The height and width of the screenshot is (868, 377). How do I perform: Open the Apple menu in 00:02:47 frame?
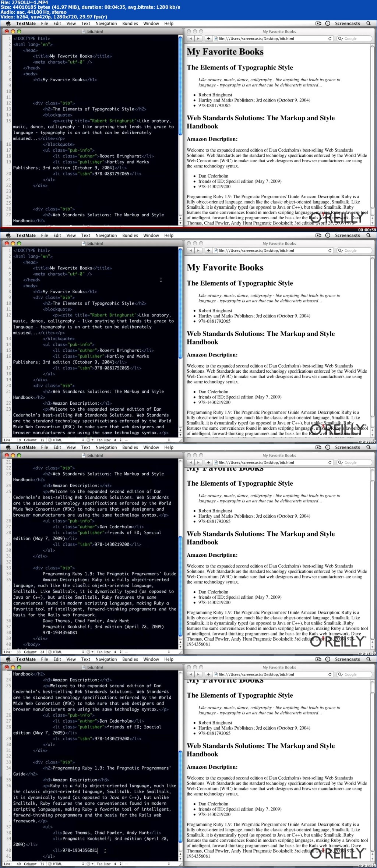[x=8, y=447]
